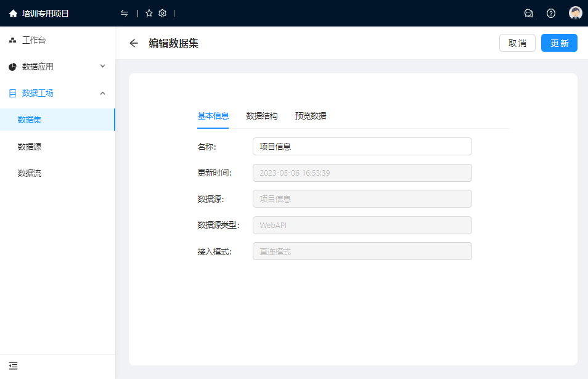The image size is (588, 379).
Task: Open the settings gear icon in top bar
Action: (x=163, y=13)
